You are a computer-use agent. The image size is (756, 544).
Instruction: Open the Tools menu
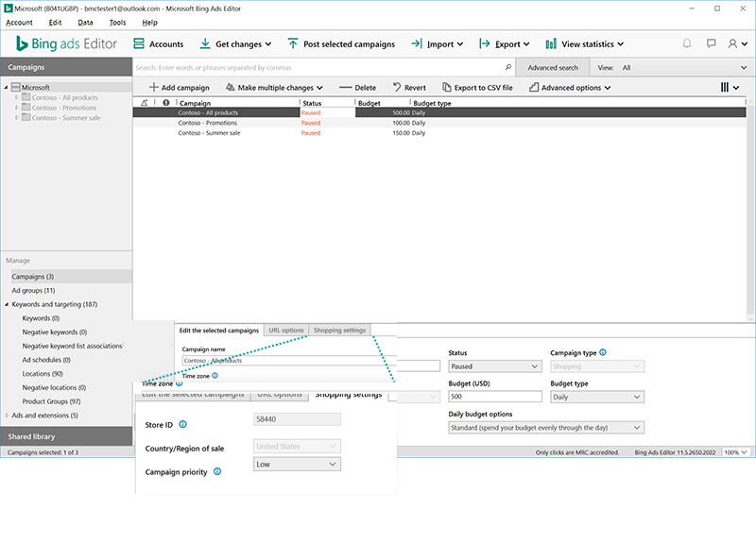tap(117, 22)
